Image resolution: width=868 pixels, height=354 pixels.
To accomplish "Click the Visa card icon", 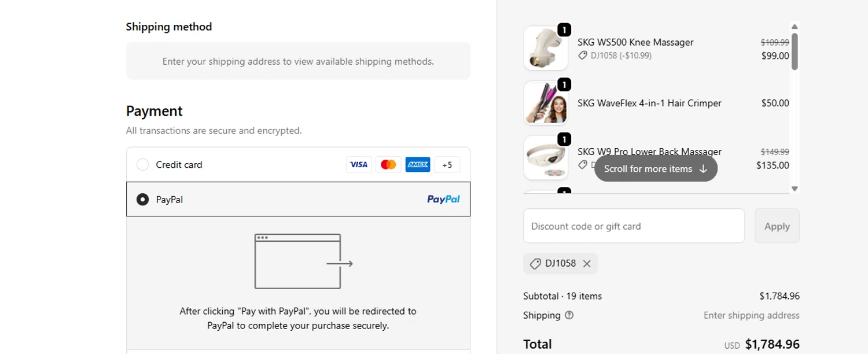I will (359, 165).
